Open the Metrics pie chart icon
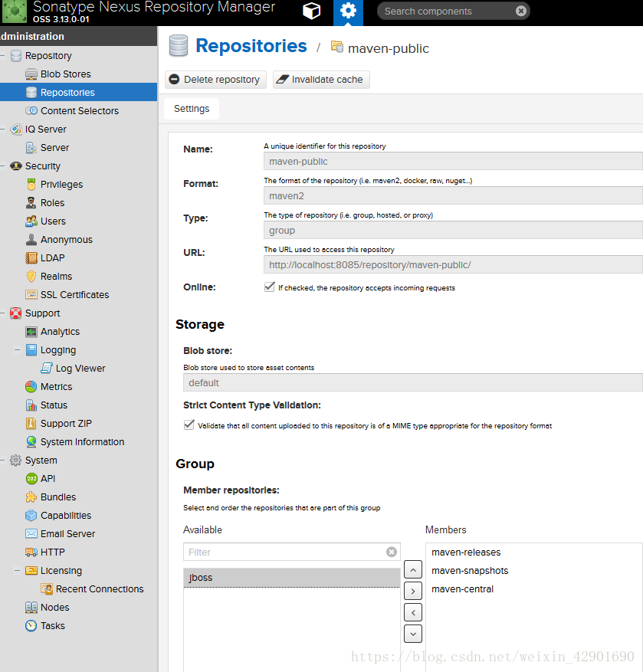 point(31,386)
